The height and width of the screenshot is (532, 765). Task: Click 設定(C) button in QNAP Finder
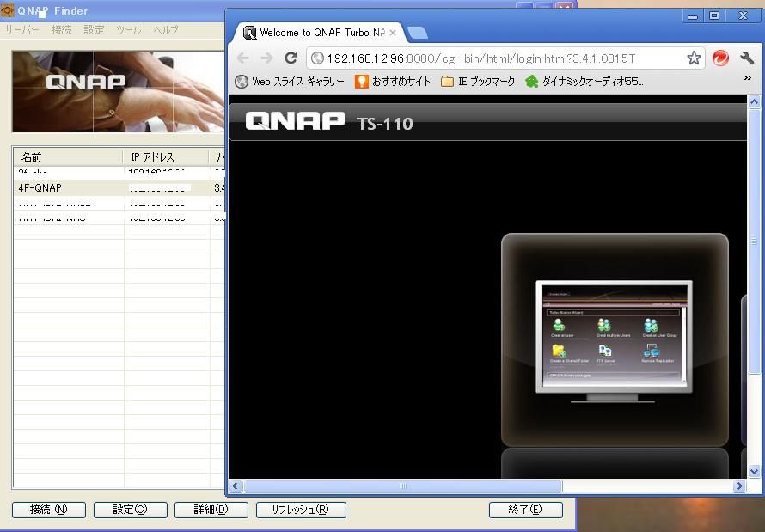131,510
